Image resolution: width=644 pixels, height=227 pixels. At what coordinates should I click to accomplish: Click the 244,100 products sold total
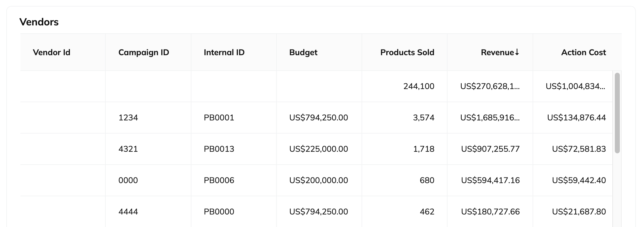(419, 86)
